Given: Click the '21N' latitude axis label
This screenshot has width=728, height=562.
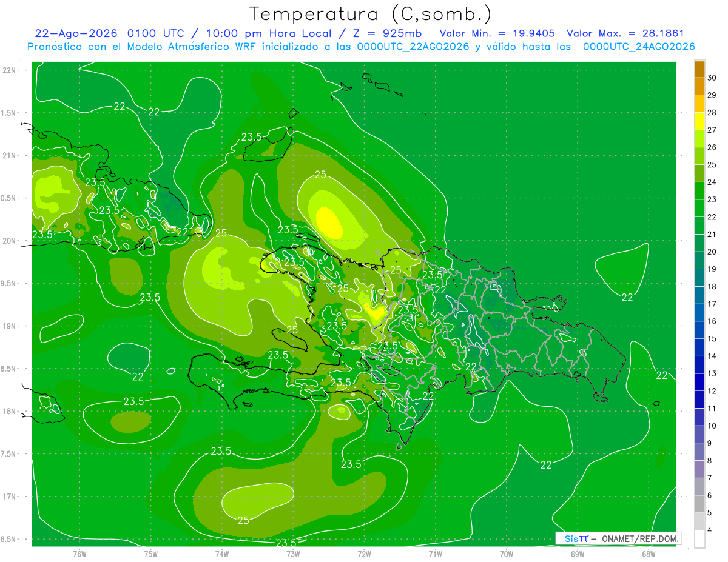Looking at the screenshot, I should 9,155.
